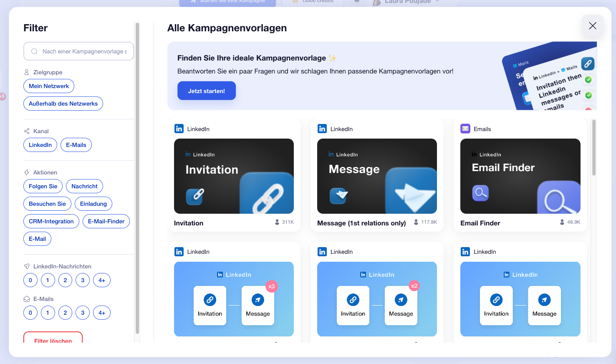This screenshot has height=364, width=616.
Task: Click the LinkedIn logo above the x2 sequence template
Action: (x=322, y=252)
